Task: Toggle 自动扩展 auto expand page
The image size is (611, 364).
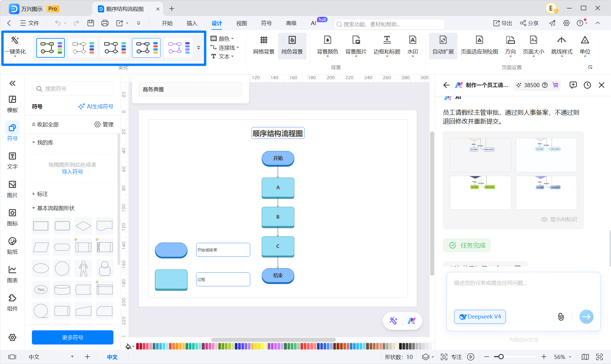Action: pyautogui.click(x=443, y=45)
